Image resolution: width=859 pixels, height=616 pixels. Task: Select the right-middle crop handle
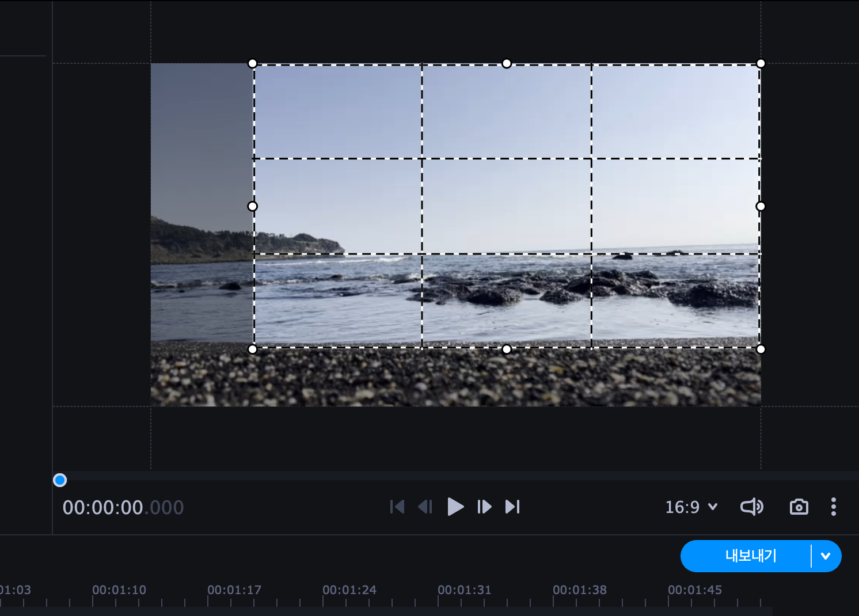tap(761, 206)
